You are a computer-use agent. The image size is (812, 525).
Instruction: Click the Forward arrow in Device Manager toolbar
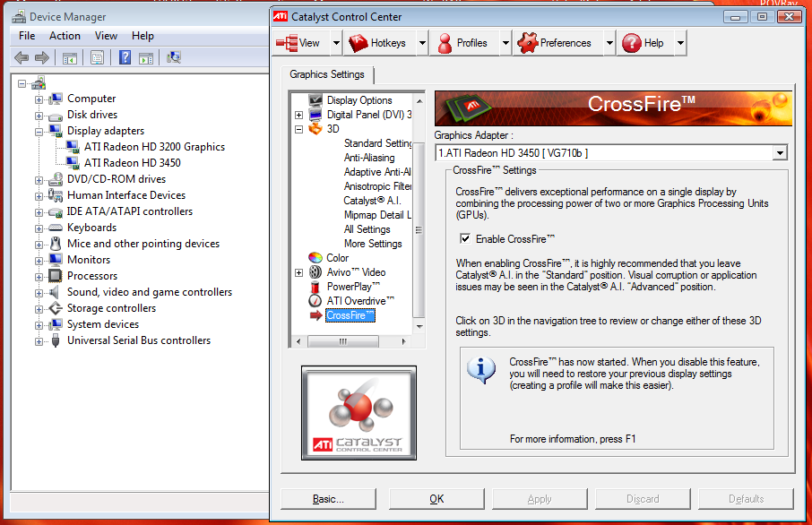pyautogui.click(x=42, y=57)
